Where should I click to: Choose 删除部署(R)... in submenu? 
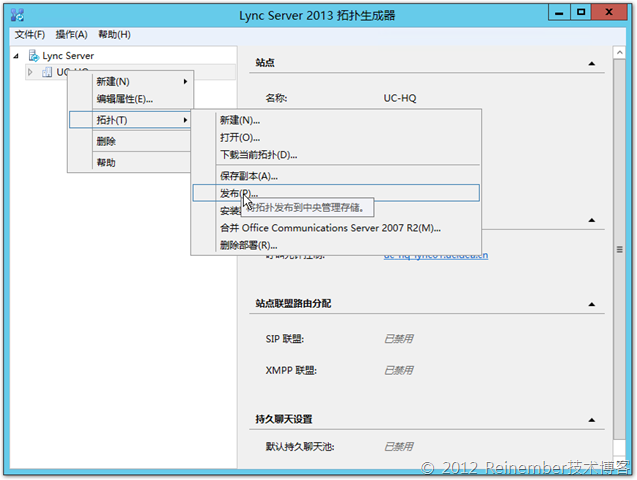click(x=336, y=246)
